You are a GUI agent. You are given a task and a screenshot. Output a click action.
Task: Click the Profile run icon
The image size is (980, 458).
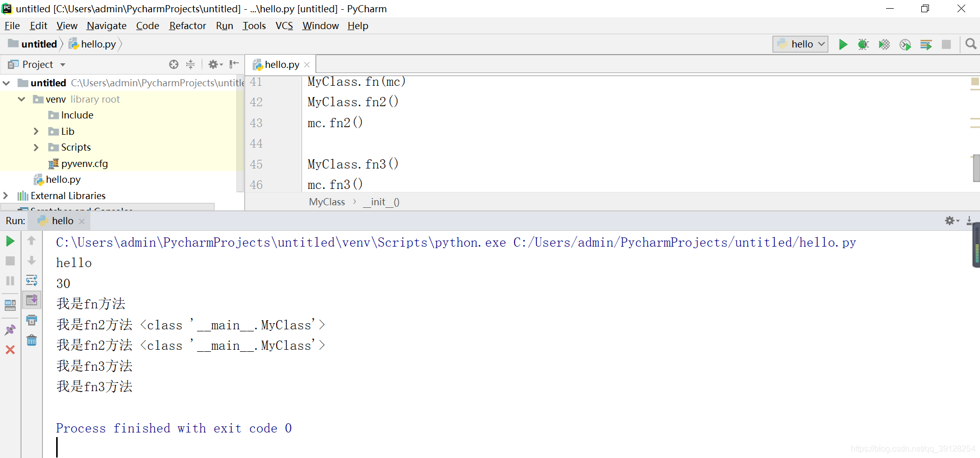[x=905, y=44]
